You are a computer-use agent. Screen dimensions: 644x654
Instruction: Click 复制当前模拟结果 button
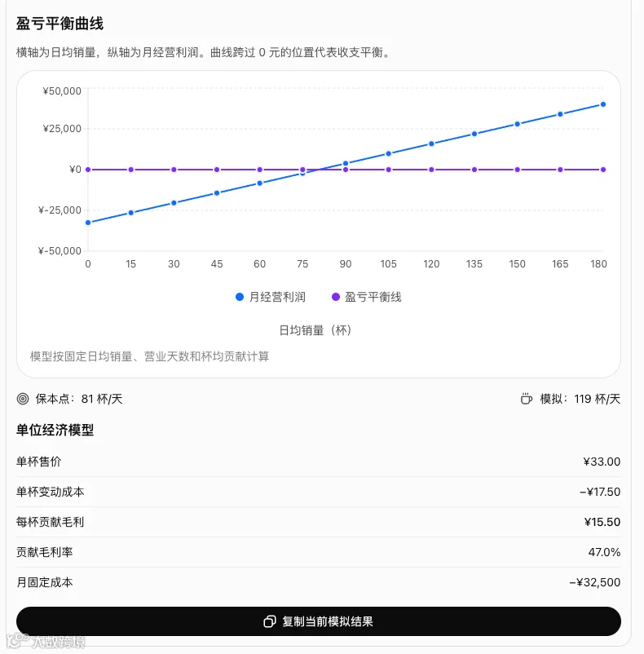(x=319, y=621)
